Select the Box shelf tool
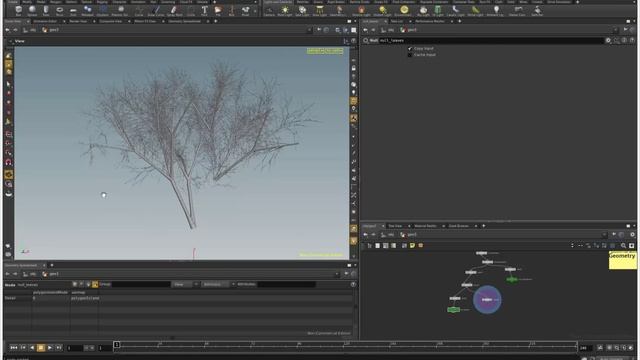Screen dimensions: 640x360 (18, 11)
